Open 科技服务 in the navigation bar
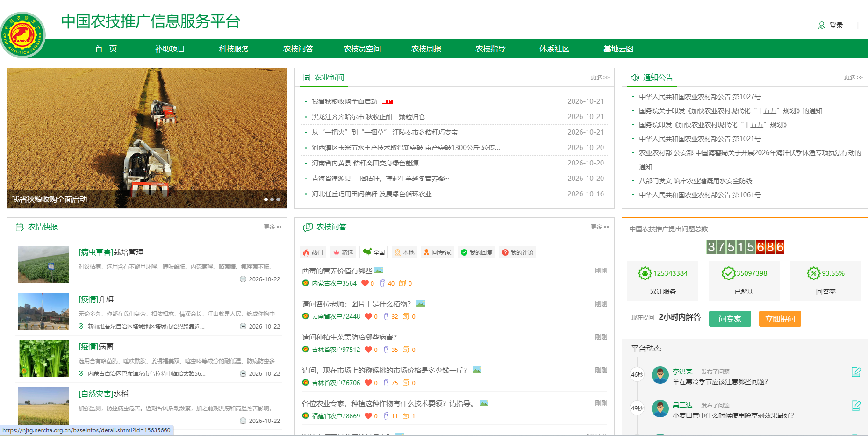 234,49
